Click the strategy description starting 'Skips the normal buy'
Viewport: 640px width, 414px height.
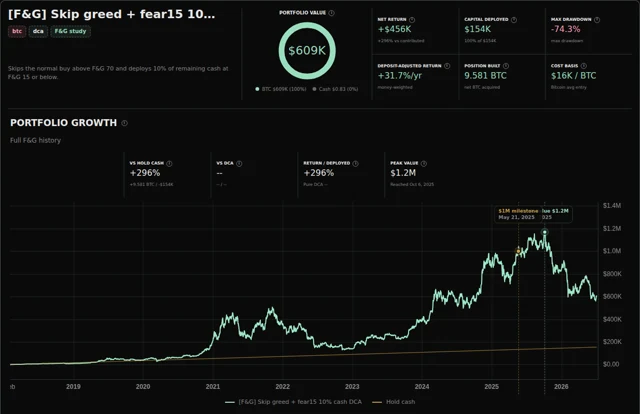118,73
